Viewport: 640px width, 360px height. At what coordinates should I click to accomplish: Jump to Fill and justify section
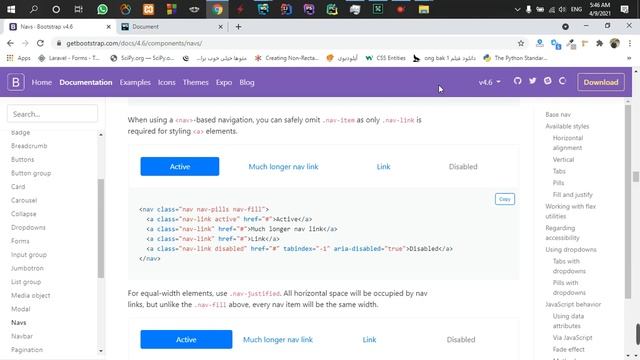[x=573, y=195]
